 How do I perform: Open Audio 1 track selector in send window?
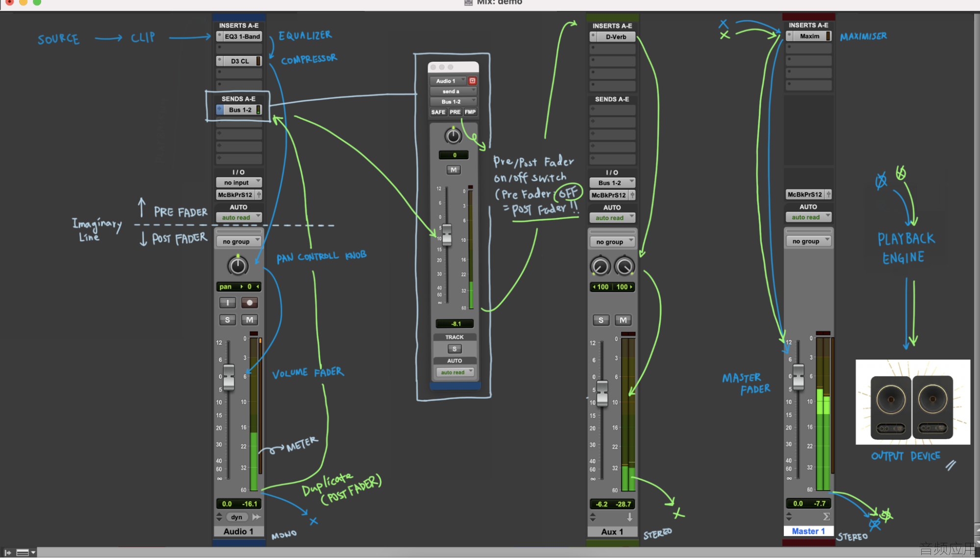448,81
